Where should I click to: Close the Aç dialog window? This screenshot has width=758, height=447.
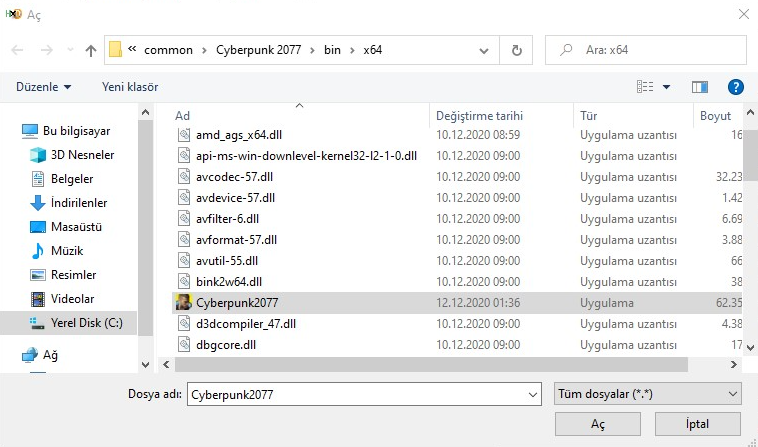(x=744, y=14)
